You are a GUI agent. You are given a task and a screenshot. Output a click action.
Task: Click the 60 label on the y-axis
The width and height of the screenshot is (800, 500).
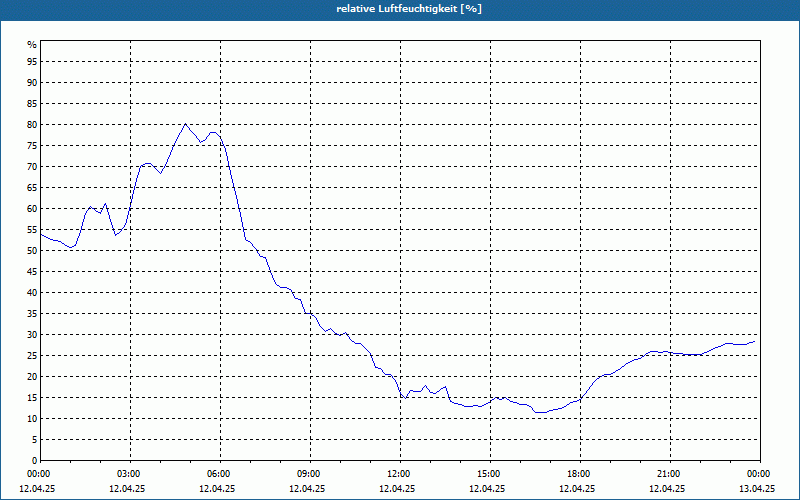point(32,209)
